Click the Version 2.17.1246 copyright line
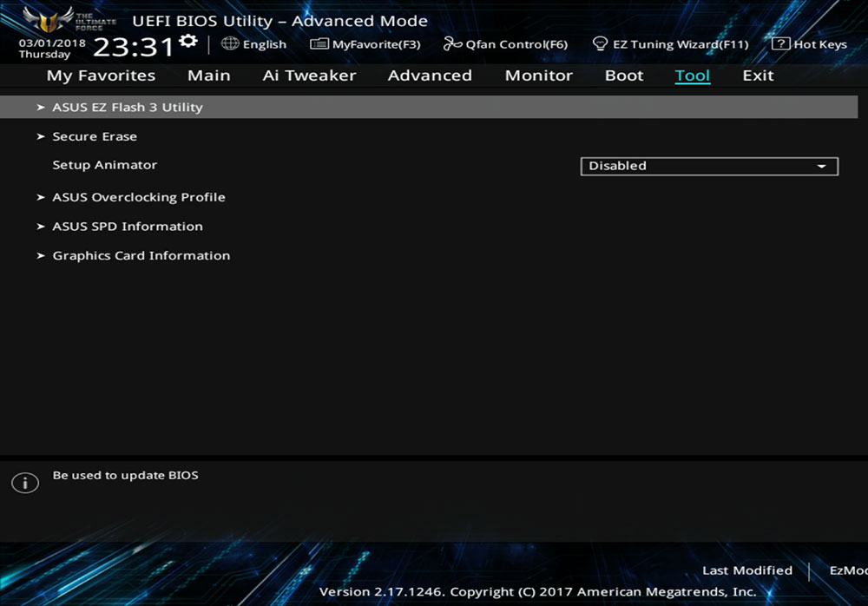 537,591
